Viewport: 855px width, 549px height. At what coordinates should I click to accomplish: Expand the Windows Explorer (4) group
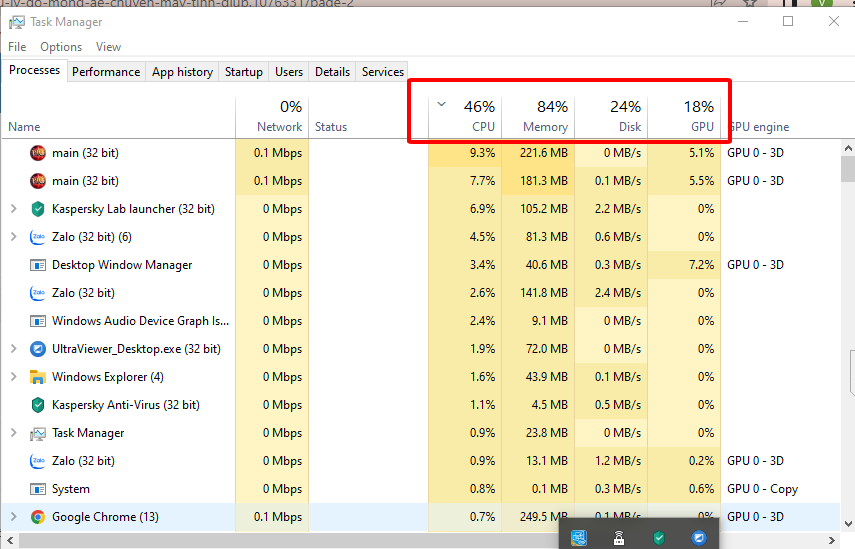pos(13,377)
